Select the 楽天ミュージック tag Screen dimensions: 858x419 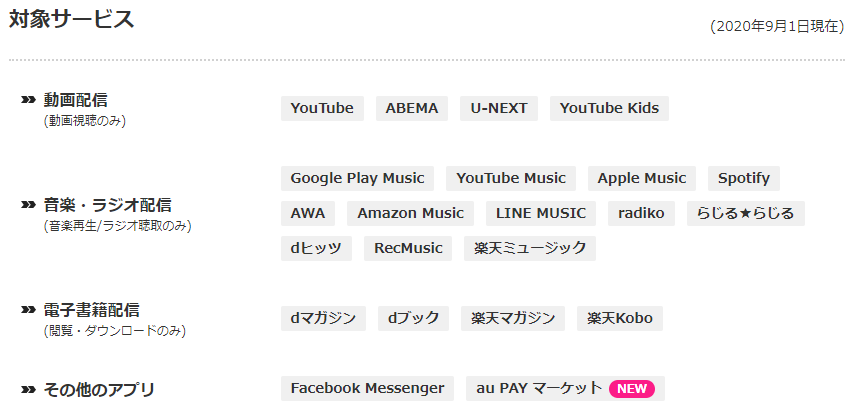tap(530, 248)
